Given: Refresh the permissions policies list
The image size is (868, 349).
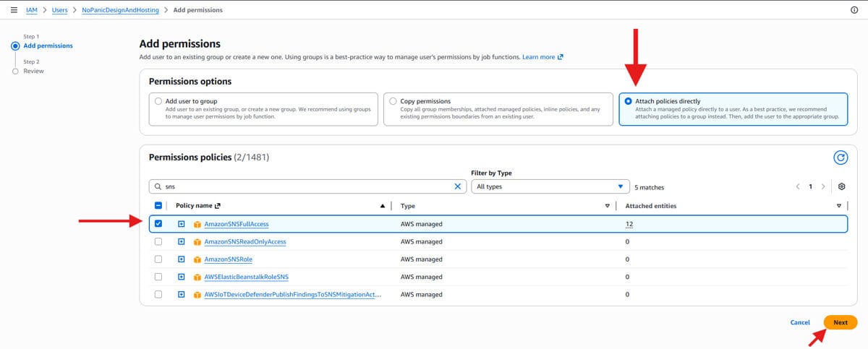Looking at the screenshot, I should pyautogui.click(x=841, y=157).
